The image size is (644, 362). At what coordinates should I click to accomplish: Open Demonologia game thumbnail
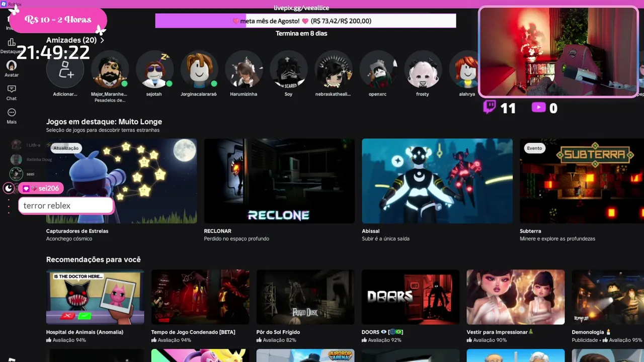click(x=608, y=297)
